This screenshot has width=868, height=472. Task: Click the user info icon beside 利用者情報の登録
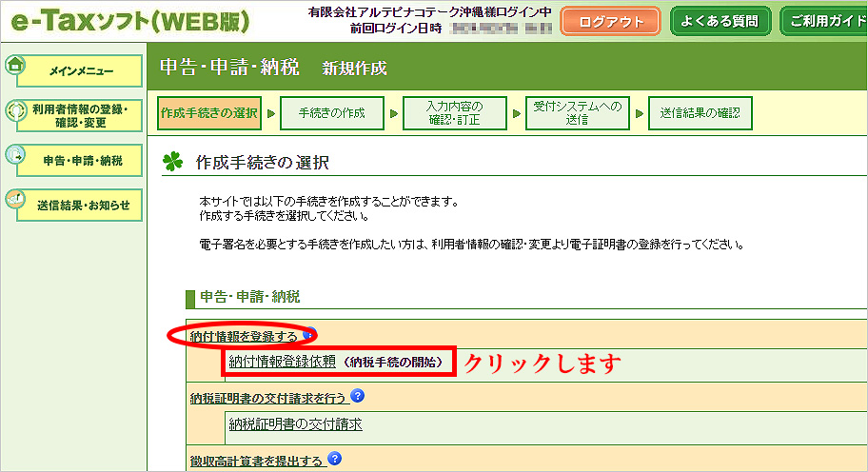(x=15, y=110)
